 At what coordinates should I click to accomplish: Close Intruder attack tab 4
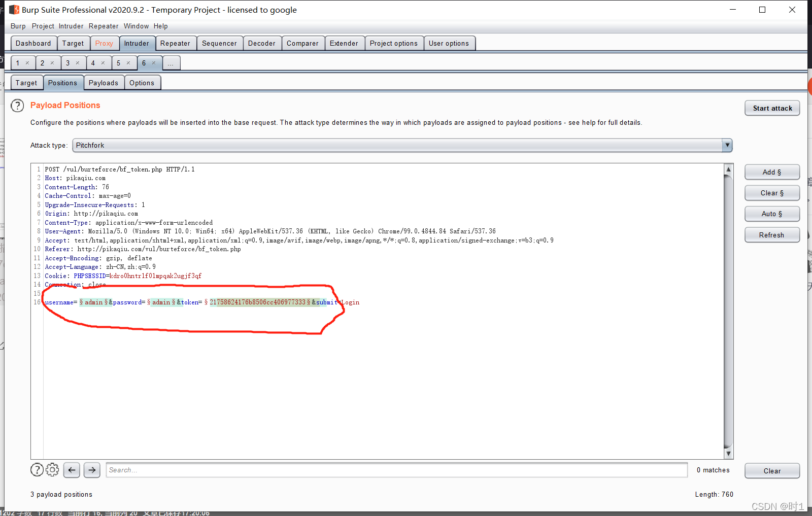[x=103, y=63]
